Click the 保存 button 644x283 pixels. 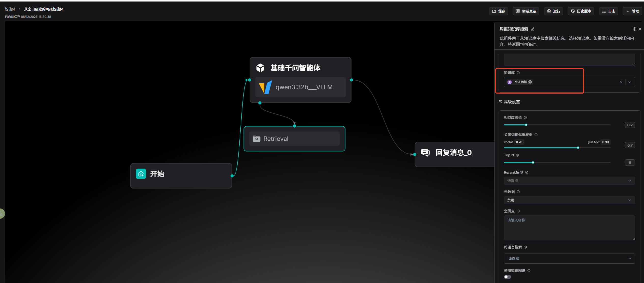pos(498,11)
